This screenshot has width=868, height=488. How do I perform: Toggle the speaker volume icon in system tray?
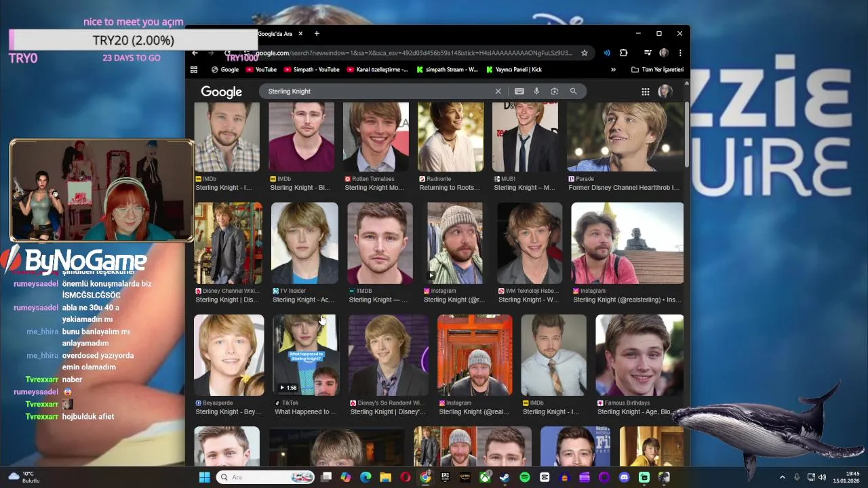click(822, 477)
